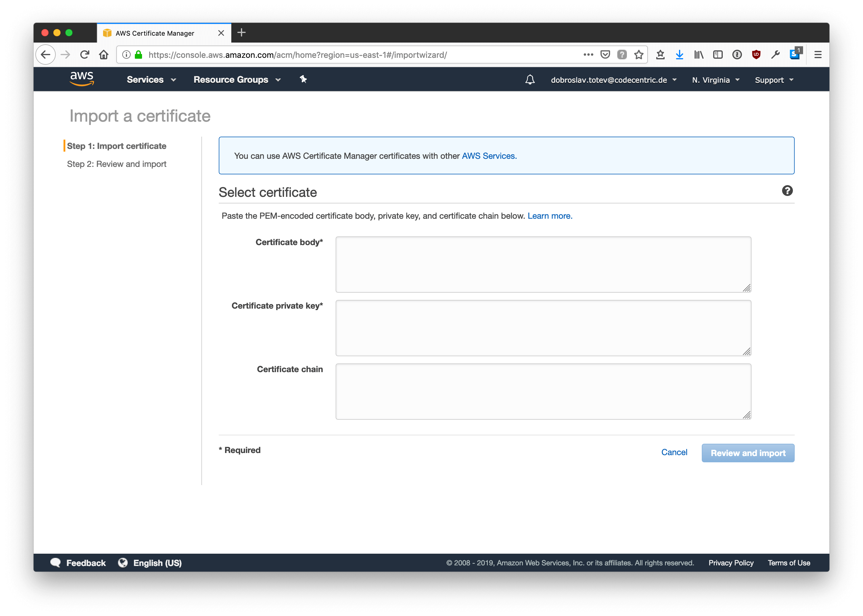Open the Firefox hamburger menu
The image size is (863, 616).
818,55
